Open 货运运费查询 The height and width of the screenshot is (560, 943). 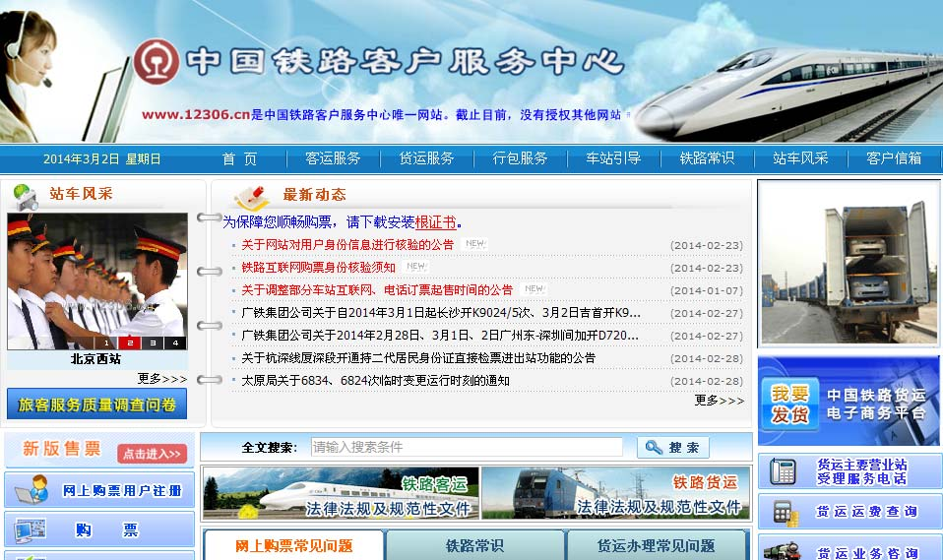click(x=849, y=512)
